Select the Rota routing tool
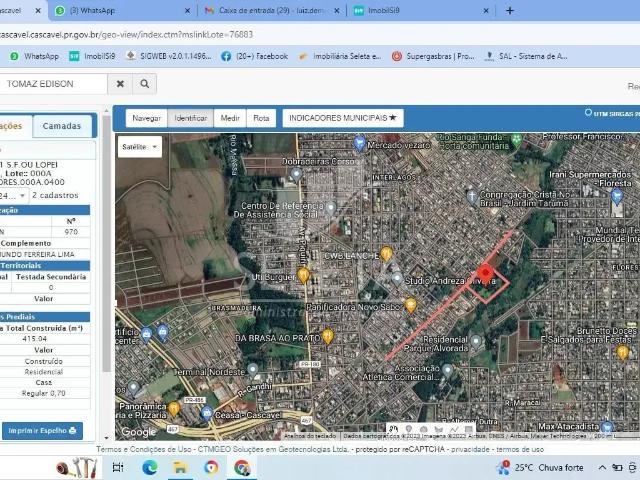Viewport: 640px width, 480px height. click(x=261, y=118)
